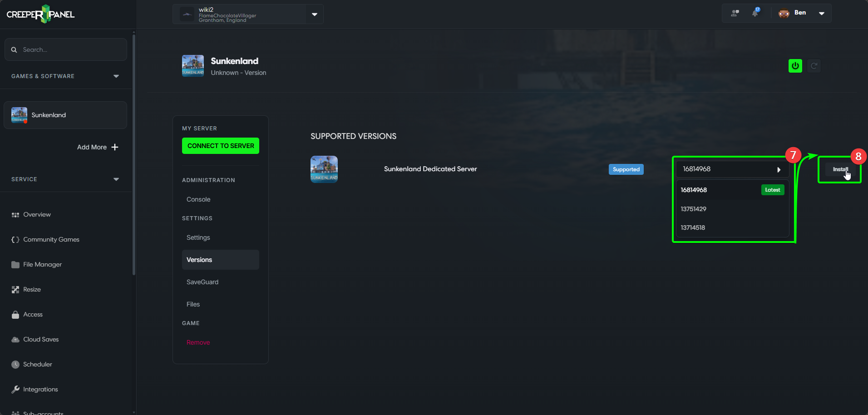Open the Console under Administration

(198, 199)
